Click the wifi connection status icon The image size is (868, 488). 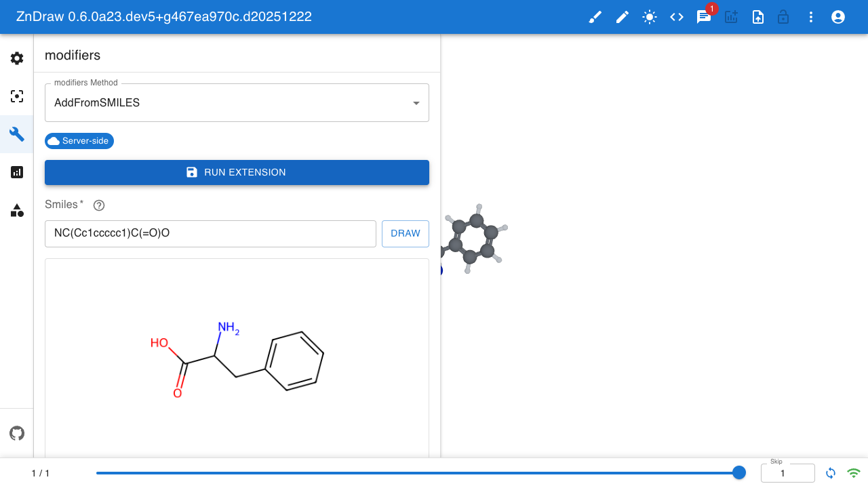point(854,473)
